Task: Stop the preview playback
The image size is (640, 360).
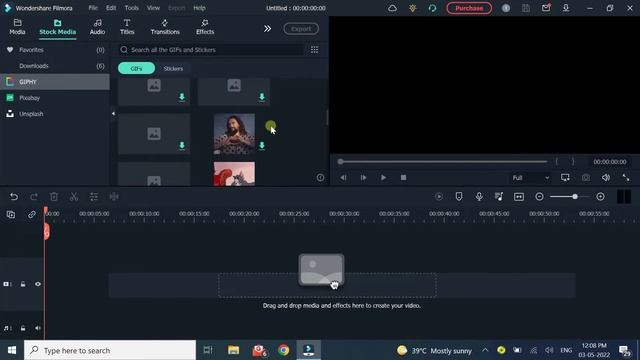Action: [x=403, y=178]
